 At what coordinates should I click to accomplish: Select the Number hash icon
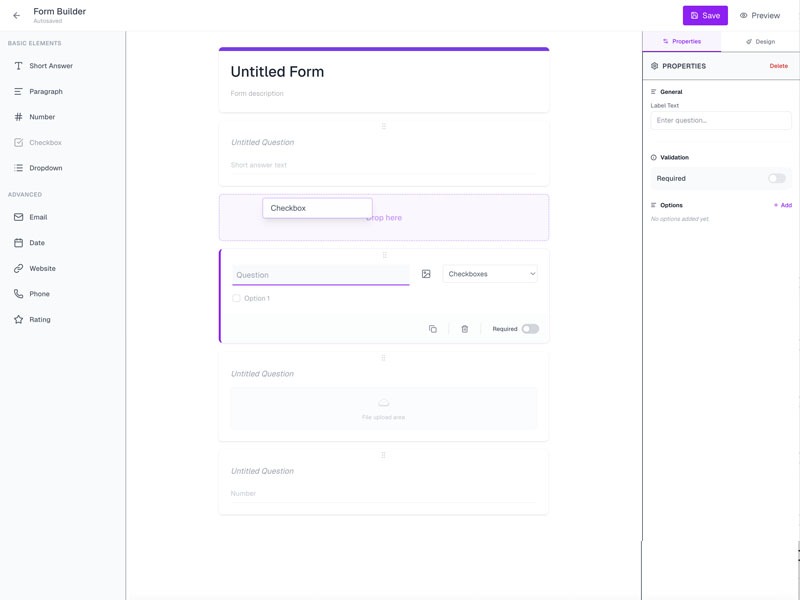(x=18, y=117)
